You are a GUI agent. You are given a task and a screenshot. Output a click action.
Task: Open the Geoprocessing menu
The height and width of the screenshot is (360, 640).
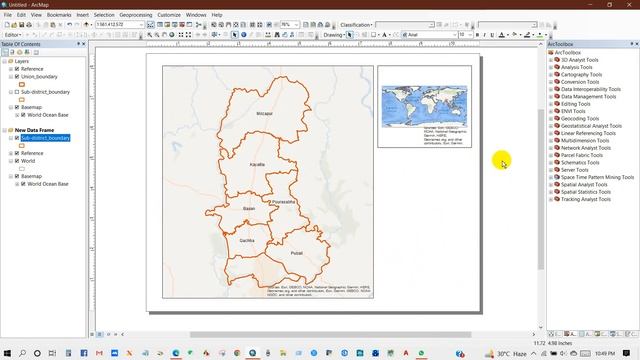pos(136,15)
